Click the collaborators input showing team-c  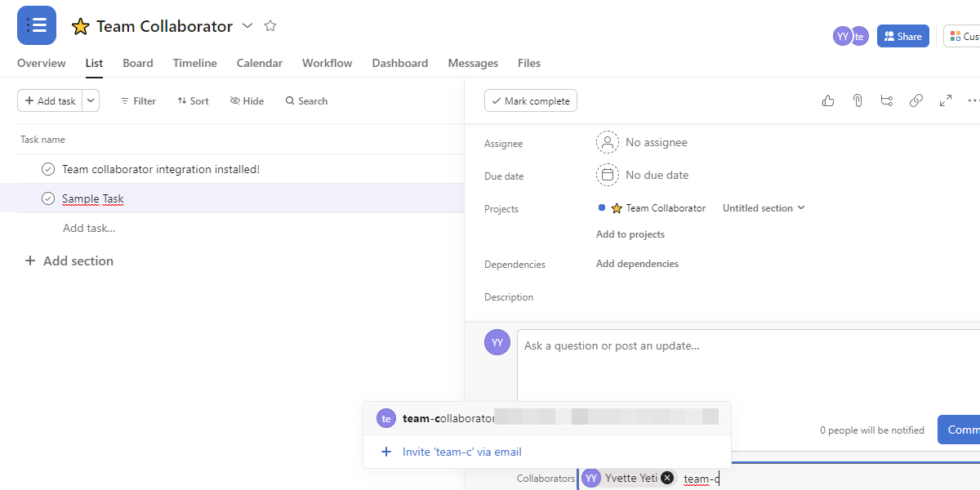tap(702, 479)
